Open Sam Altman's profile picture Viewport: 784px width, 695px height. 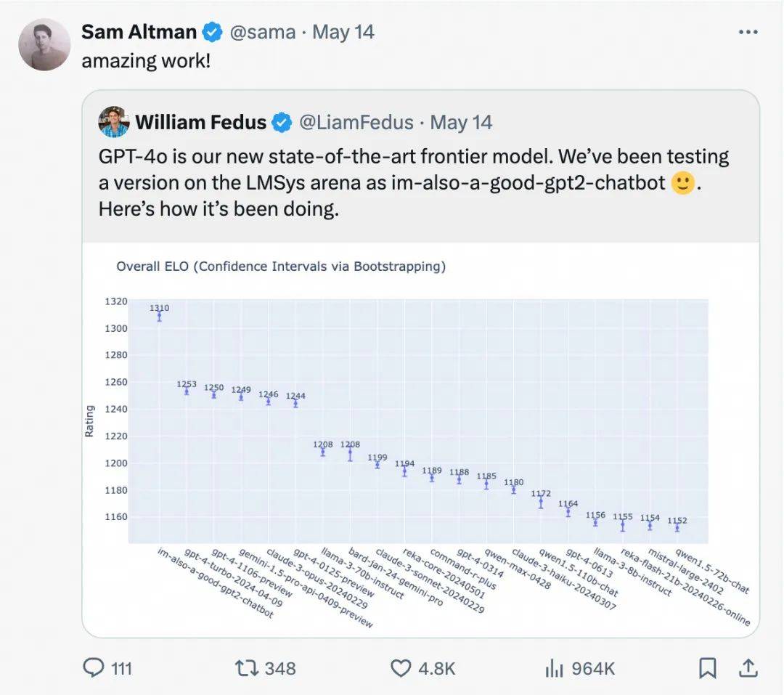[x=44, y=44]
